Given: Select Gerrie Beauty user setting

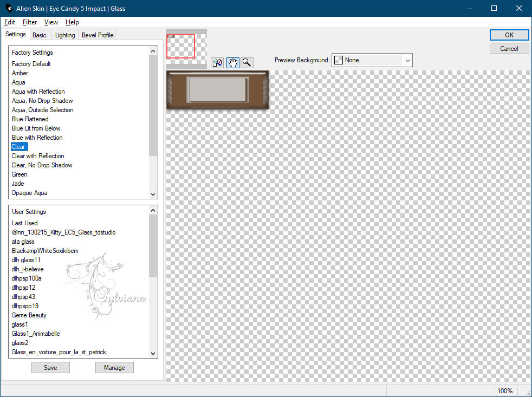Looking at the screenshot, I should pyautogui.click(x=29, y=315).
